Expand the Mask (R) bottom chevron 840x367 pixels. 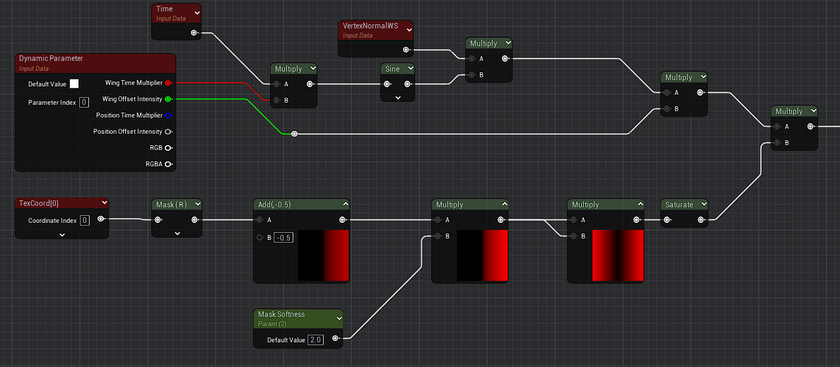(x=177, y=233)
